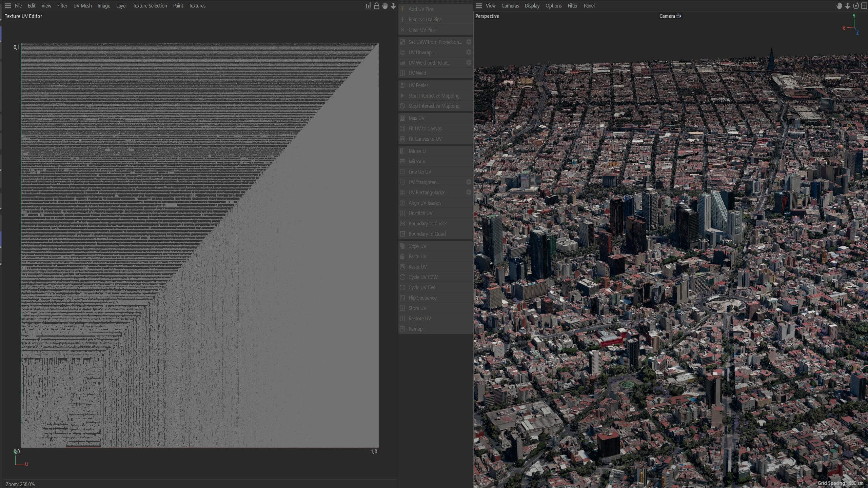
Task: Click Fit UV to Canvas
Action: click(x=435, y=128)
